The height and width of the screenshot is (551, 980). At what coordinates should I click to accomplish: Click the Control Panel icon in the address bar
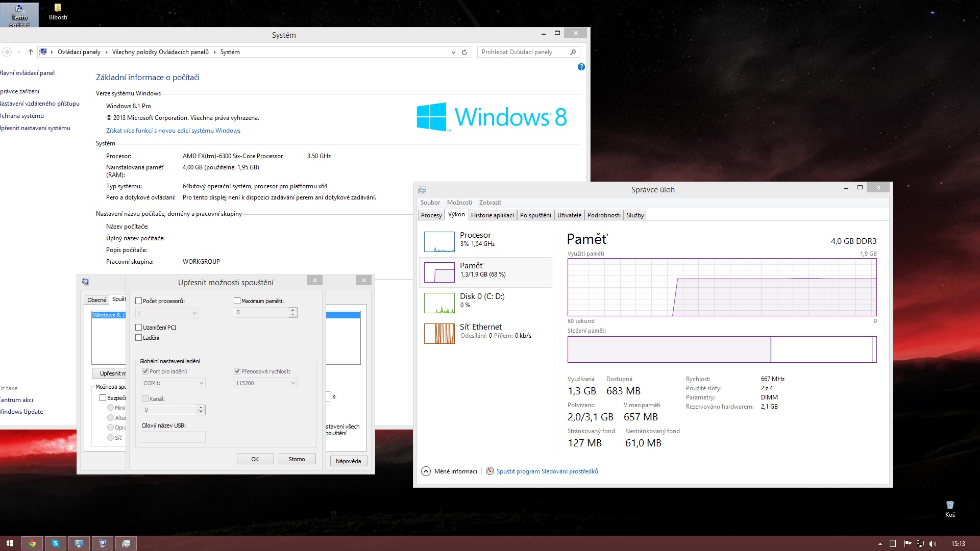point(43,52)
